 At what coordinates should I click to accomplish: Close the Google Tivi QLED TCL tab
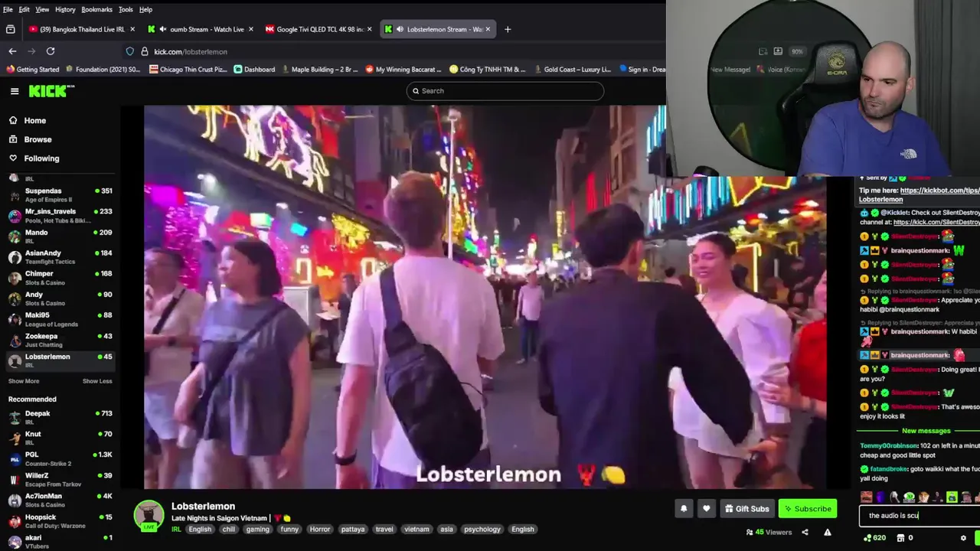click(x=370, y=29)
